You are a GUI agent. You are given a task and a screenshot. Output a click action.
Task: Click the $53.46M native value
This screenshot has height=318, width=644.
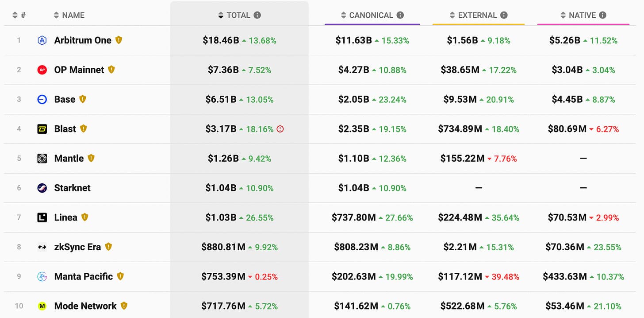[x=565, y=306]
